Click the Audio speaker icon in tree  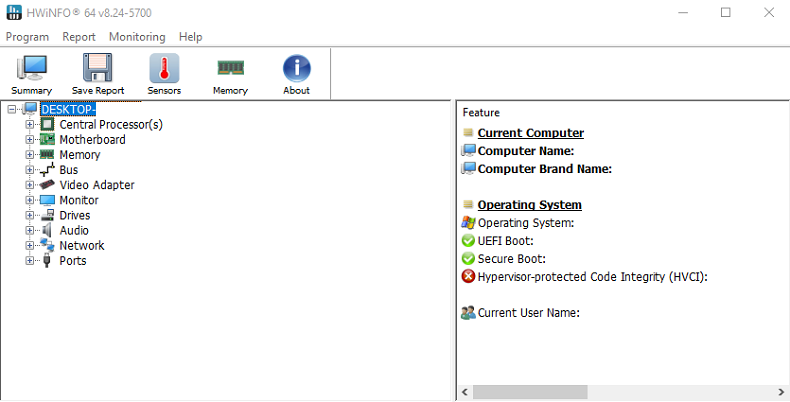[47, 230]
